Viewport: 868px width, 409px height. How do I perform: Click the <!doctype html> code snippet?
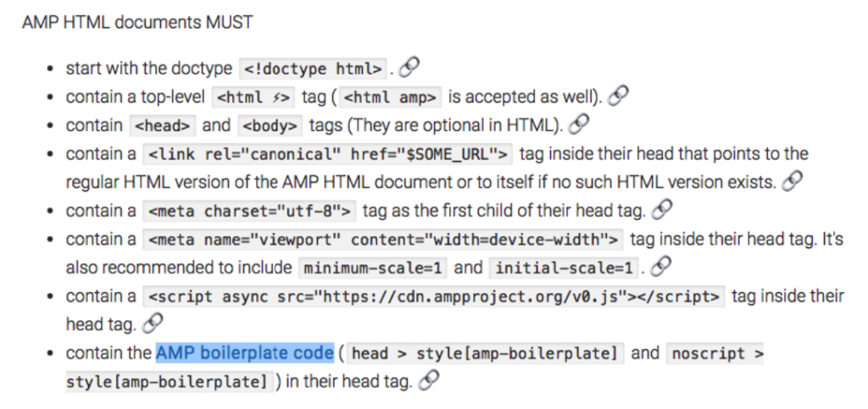(314, 69)
